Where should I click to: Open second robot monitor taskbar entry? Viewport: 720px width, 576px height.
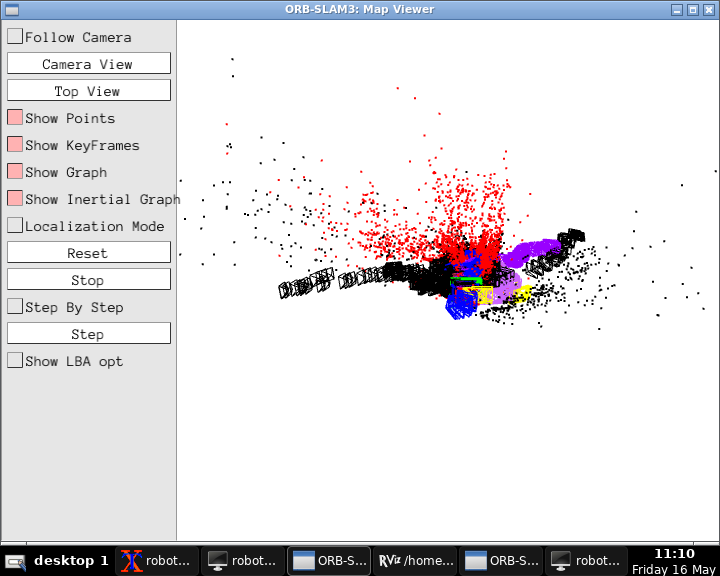[x=243, y=561]
